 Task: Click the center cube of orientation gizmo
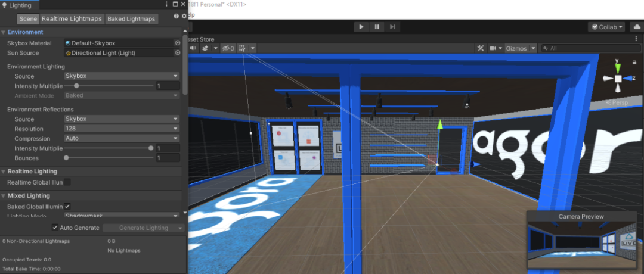coord(618,79)
